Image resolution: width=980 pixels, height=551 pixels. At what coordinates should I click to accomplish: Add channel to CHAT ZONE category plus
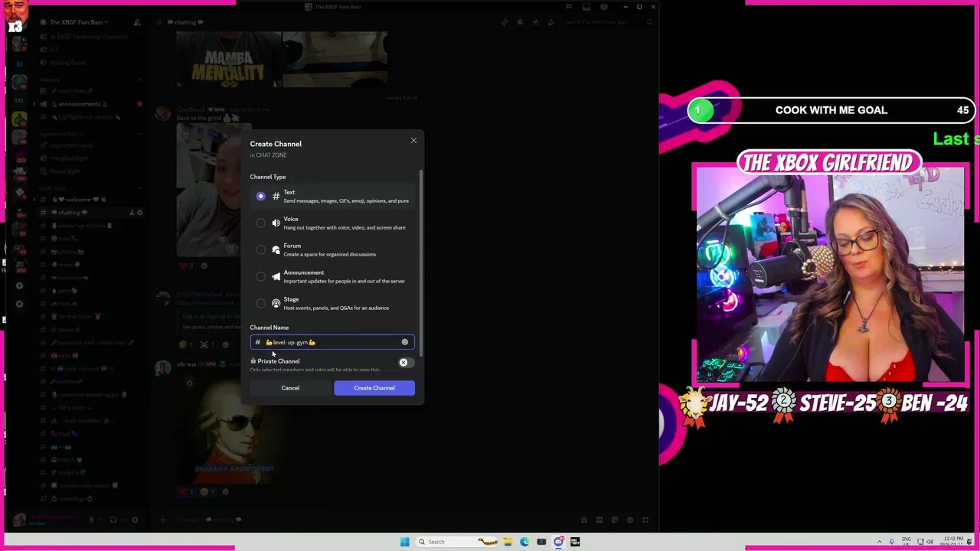pyautogui.click(x=139, y=187)
